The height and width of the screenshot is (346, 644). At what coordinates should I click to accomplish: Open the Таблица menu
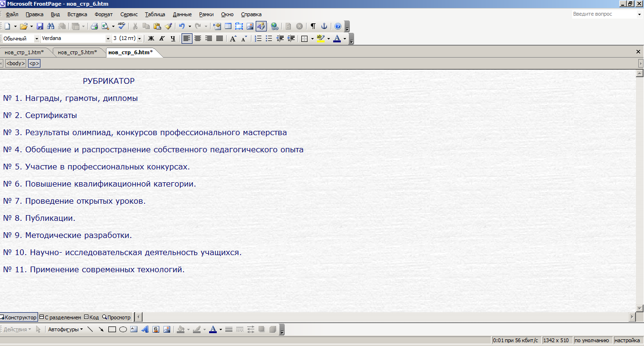[x=155, y=14]
